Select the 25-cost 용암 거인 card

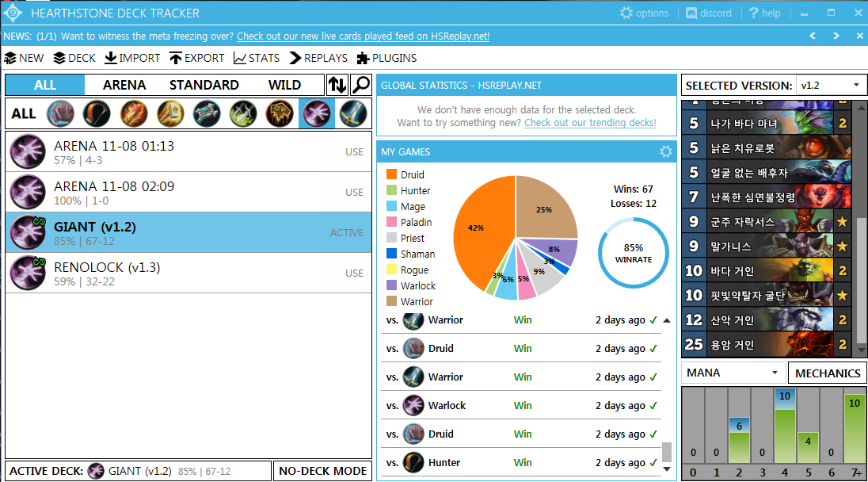point(766,345)
